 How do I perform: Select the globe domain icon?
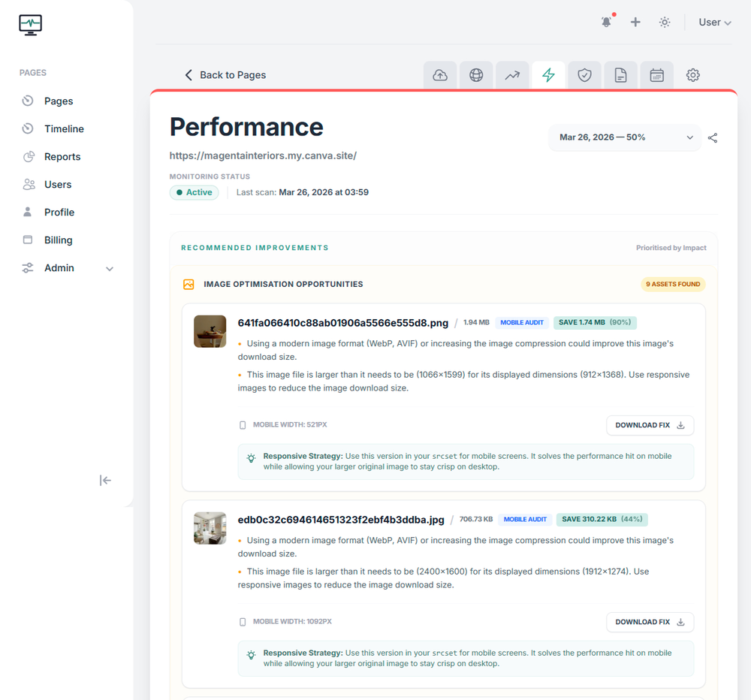pyautogui.click(x=476, y=74)
